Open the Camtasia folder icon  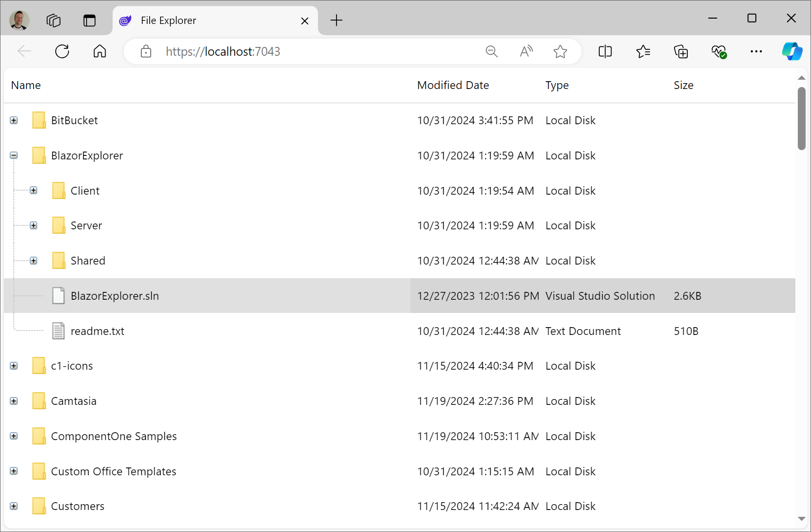39,401
